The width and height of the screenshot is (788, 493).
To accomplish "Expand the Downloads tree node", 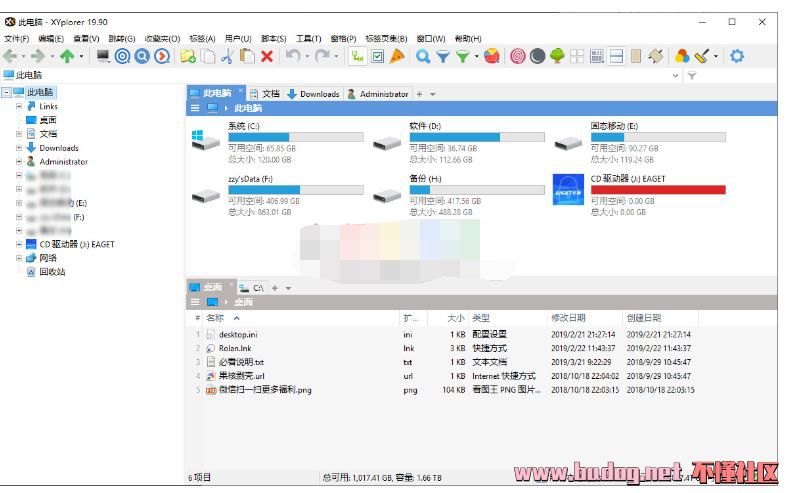I will [x=19, y=148].
